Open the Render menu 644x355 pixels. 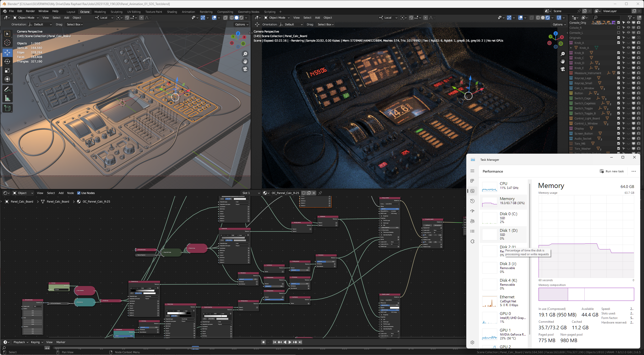(30, 11)
